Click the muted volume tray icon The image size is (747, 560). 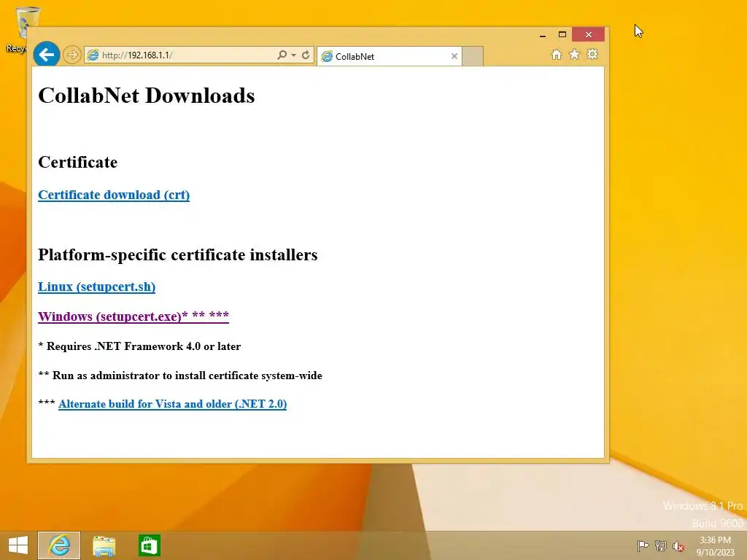point(678,546)
